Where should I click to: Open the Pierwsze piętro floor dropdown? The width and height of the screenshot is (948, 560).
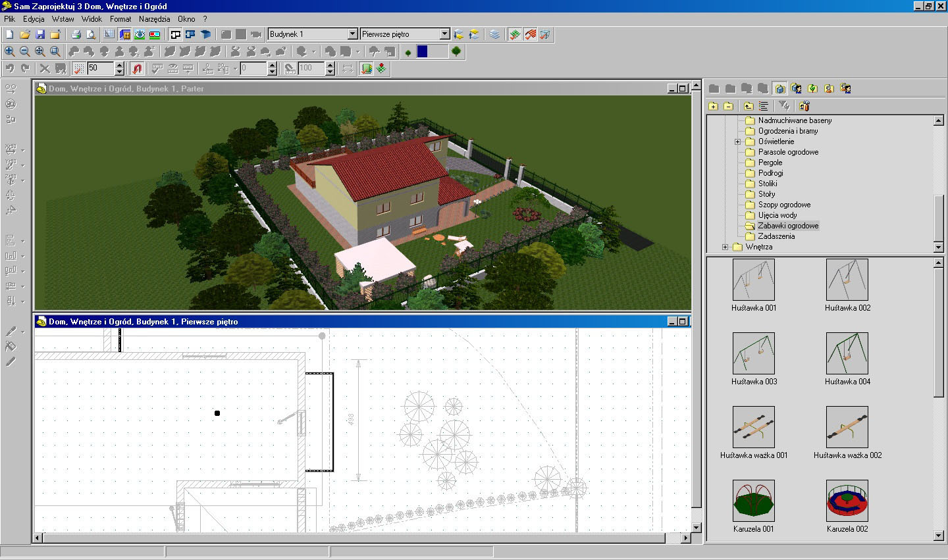444,34
